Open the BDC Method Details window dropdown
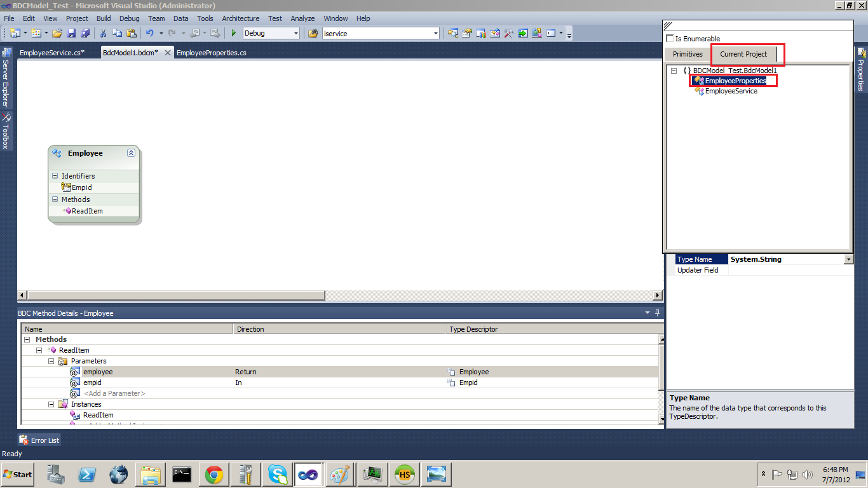The width and height of the screenshot is (868, 488). (648, 313)
